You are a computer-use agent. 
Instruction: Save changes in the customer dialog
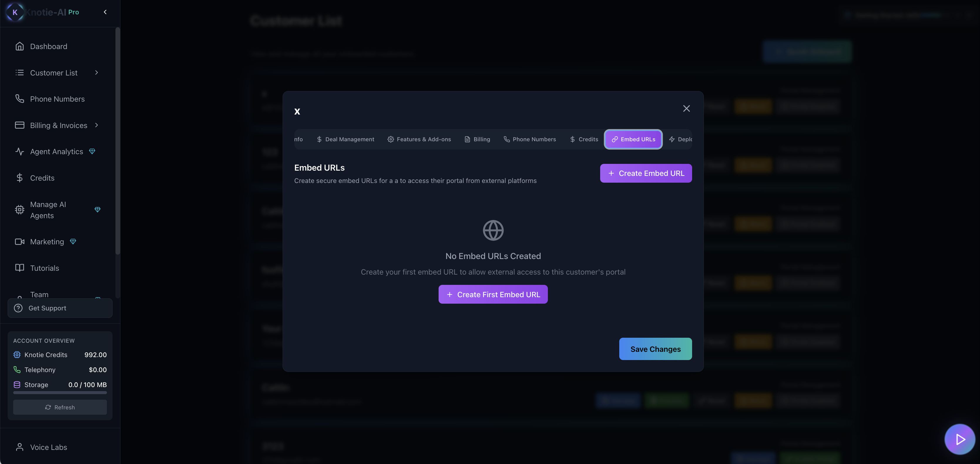(655, 349)
